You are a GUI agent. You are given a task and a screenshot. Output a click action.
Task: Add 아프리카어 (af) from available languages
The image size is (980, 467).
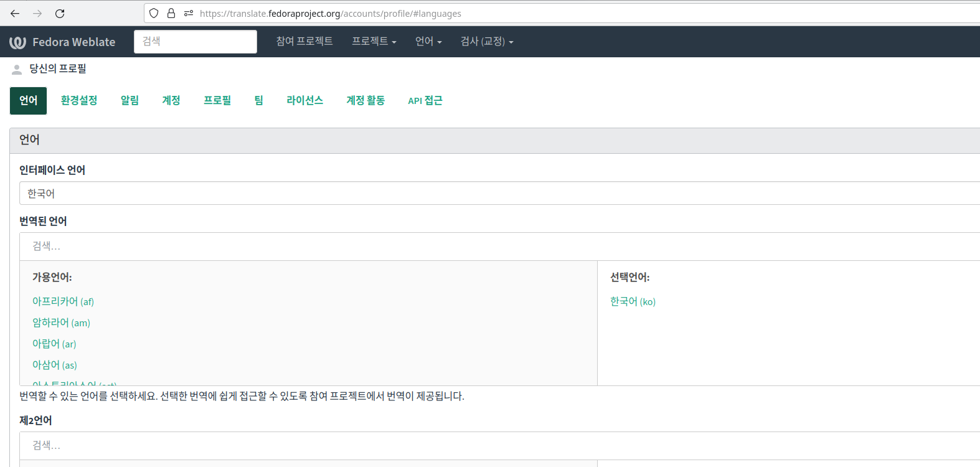[63, 302]
